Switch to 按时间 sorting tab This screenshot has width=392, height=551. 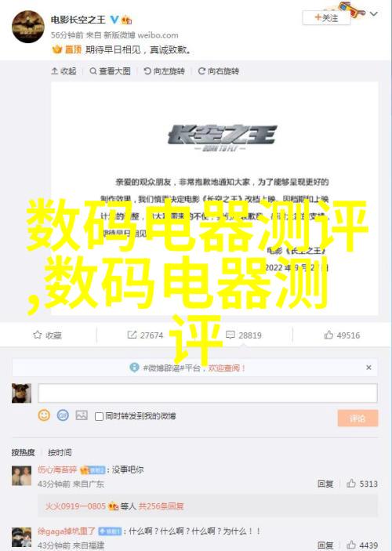[60, 452]
